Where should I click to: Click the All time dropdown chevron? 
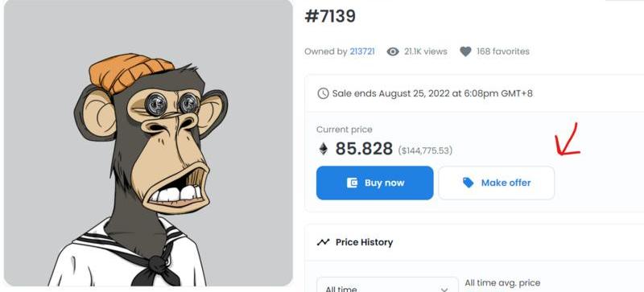pyautogui.click(x=444, y=290)
